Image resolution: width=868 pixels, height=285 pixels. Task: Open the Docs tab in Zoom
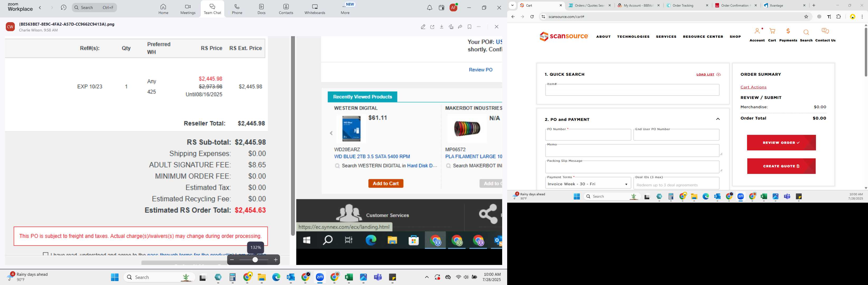pos(262,9)
